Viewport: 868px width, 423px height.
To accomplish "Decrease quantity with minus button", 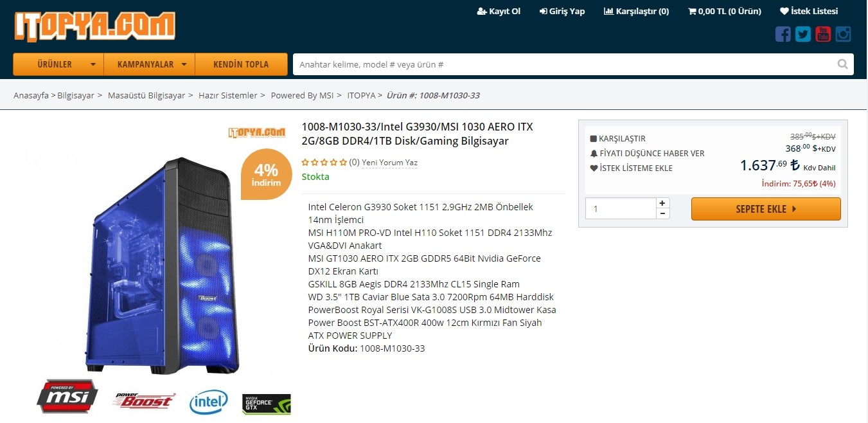I will point(662,213).
